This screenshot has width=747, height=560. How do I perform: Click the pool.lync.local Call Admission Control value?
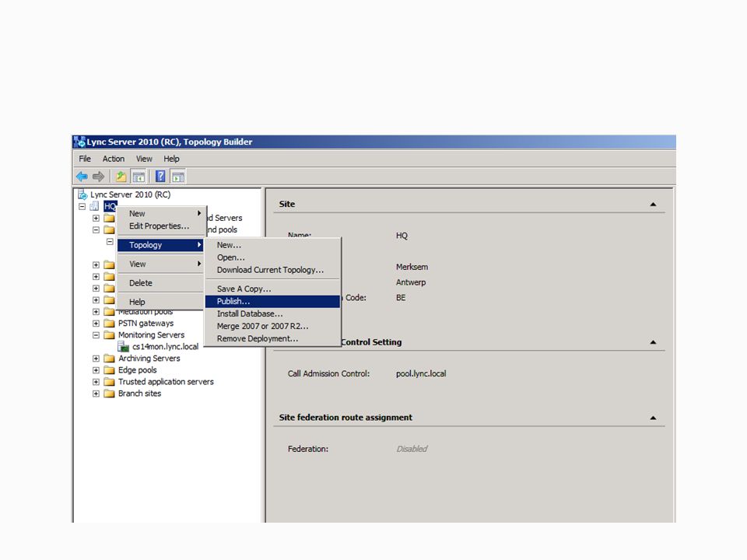point(421,374)
